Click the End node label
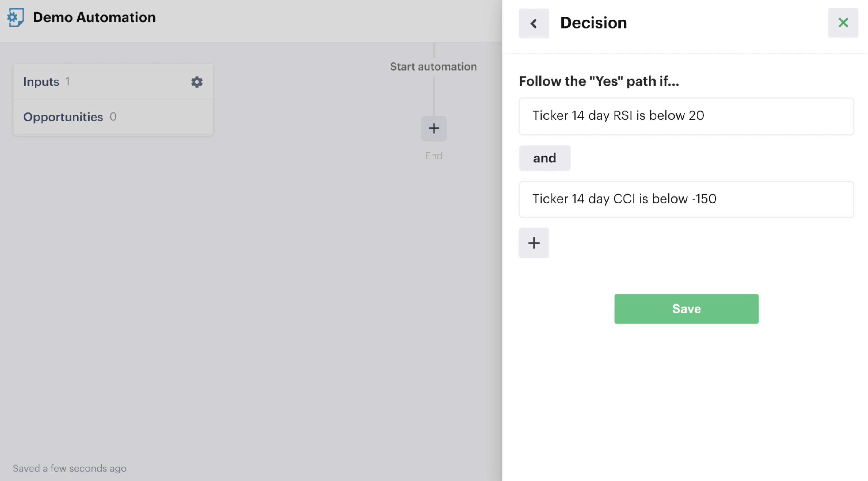 434,156
